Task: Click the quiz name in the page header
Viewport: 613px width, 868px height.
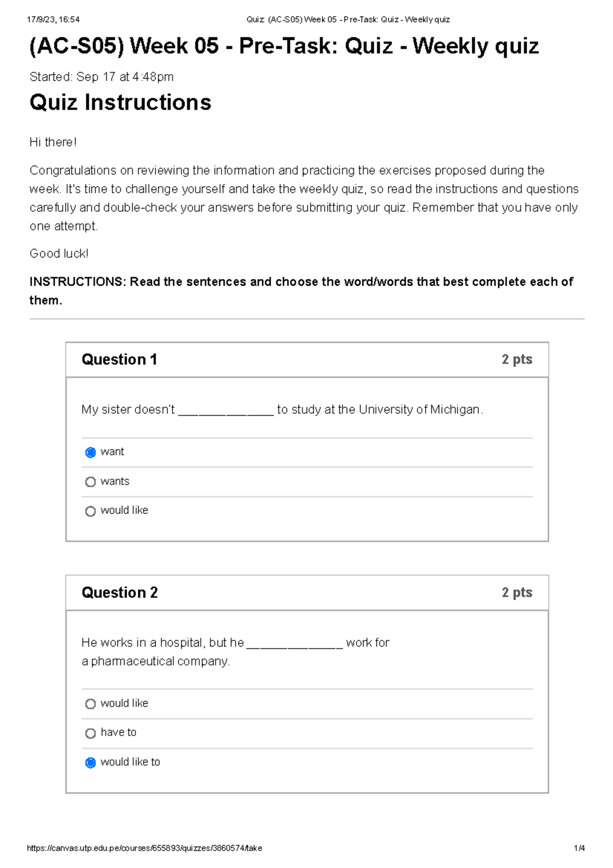Action: pyautogui.click(x=347, y=19)
